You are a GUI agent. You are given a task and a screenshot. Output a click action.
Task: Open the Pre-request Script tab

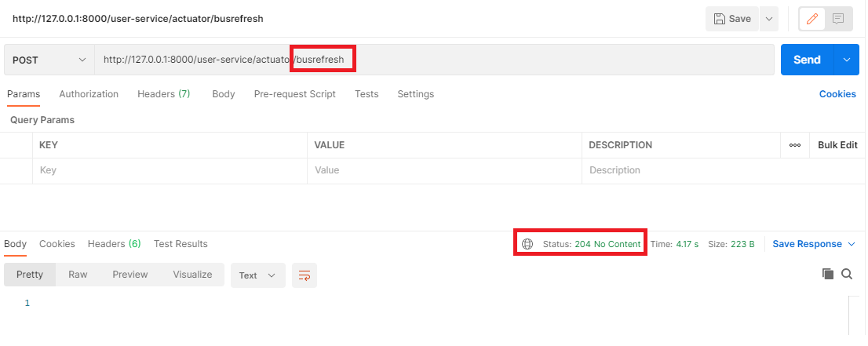(295, 94)
